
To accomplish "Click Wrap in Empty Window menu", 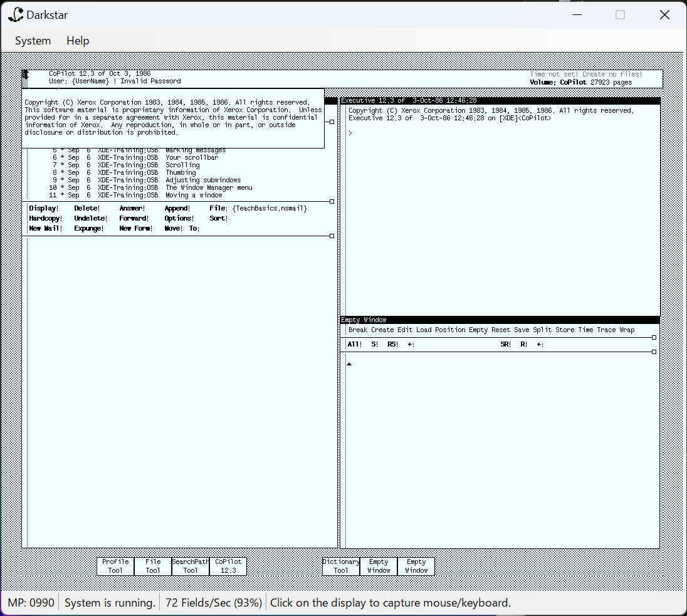I will pyautogui.click(x=627, y=330).
